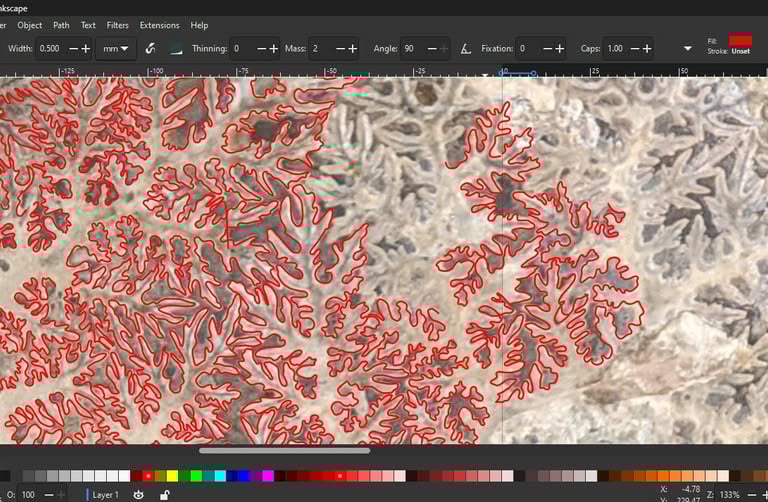Expand the toolbar overflow arrow

click(687, 48)
